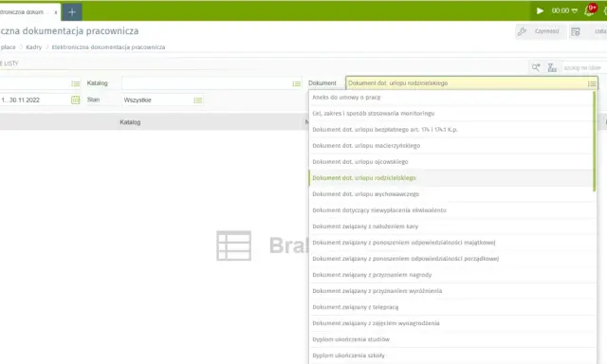This screenshot has width=607, height=364.
Task: Click the filter funnel icon
Action: pyautogui.click(x=552, y=67)
